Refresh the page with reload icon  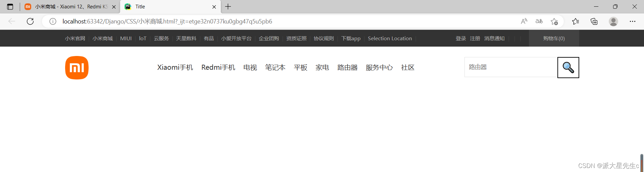(30, 21)
